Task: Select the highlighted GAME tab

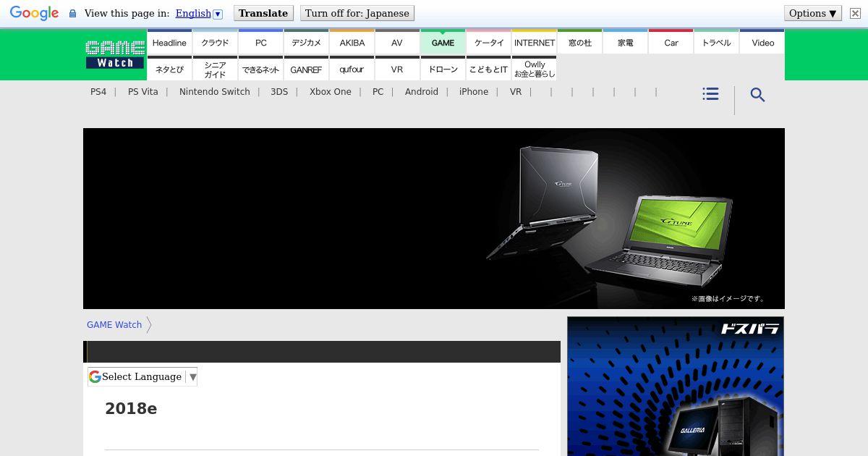Action: click(x=443, y=42)
